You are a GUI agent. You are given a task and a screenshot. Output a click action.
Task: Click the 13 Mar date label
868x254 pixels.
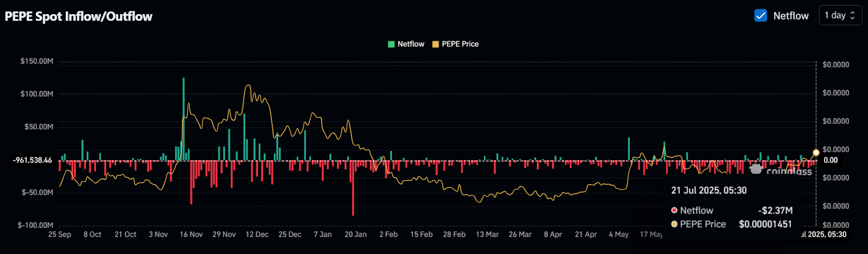pos(487,234)
